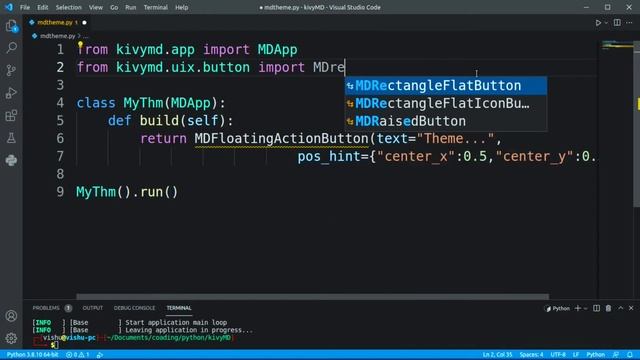The width and height of the screenshot is (640, 360).
Task: Choose MDRectangleFlatButton suggestion
Action: pos(446,86)
